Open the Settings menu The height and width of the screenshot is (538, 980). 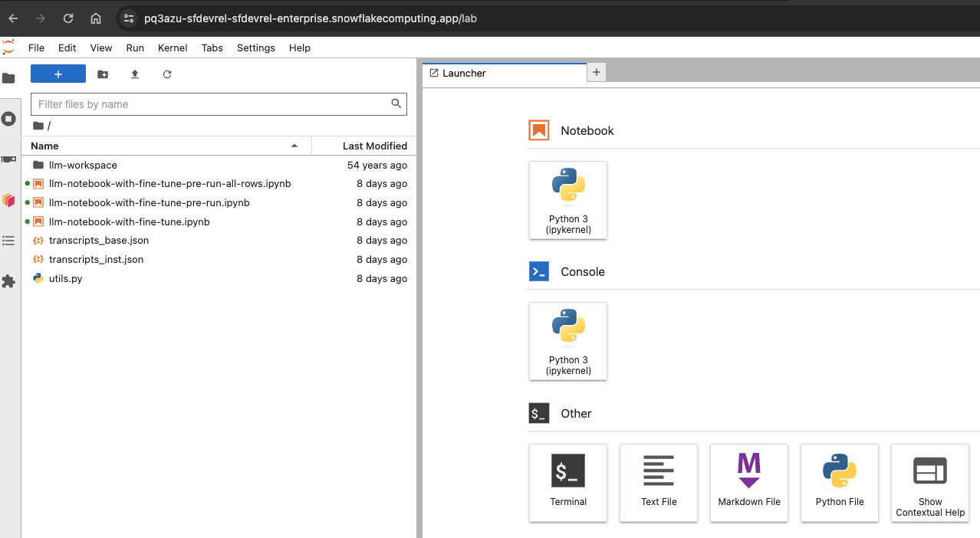point(255,48)
